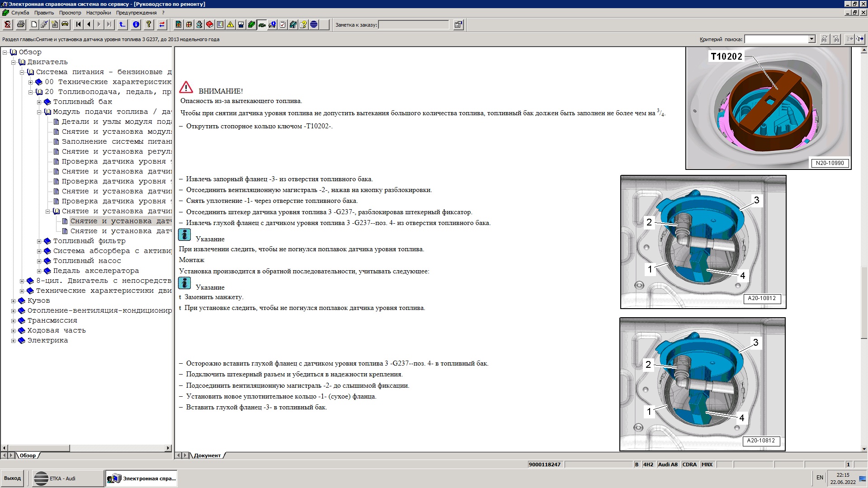Click the warning triangle toolbar icon
This screenshot has height=488, width=868.
pyautogui.click(x=231, y=25)
